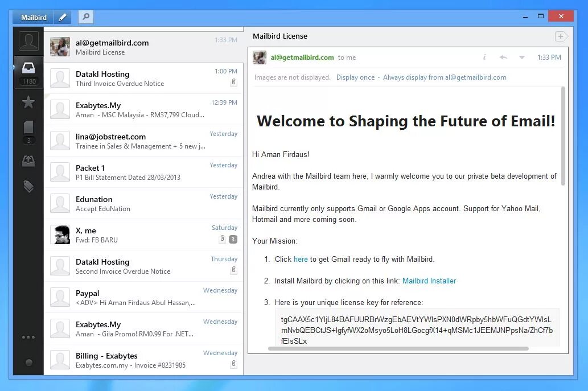Click attachment icon on Billing - Exabytes email
588x391 pixels.
[x=233, y=364]
